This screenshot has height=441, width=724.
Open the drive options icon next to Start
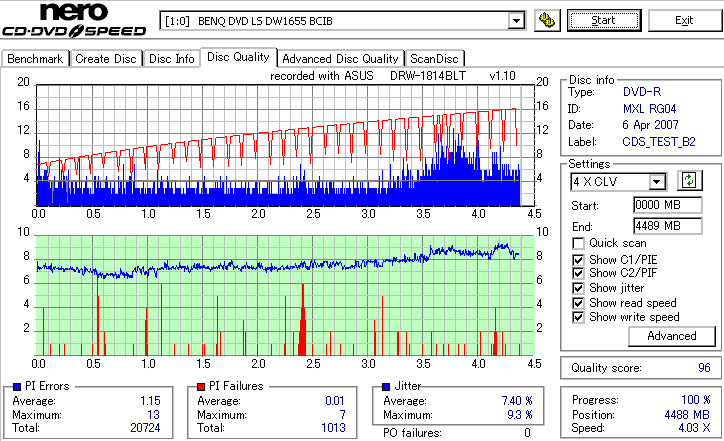(x=547, y=21)
